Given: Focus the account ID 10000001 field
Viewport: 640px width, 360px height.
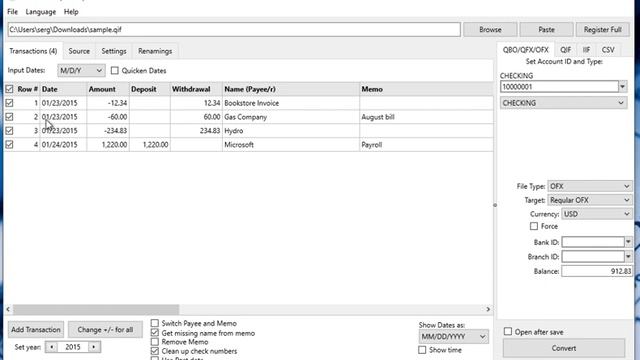Looking at the screenshot, I should [x=559, y=87].
